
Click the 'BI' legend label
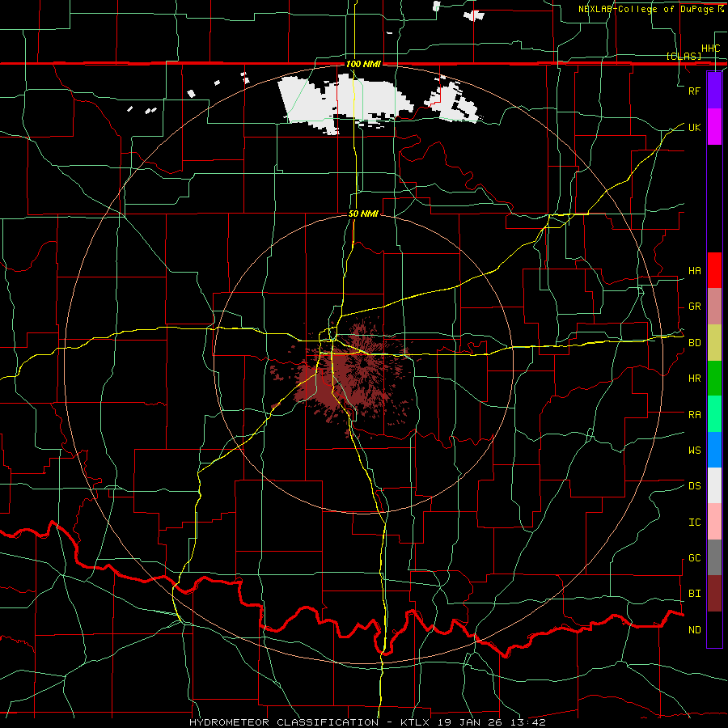[694, 594]
